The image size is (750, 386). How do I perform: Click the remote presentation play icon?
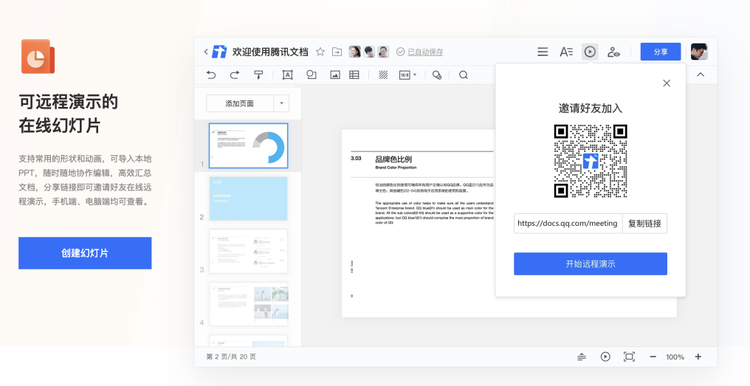590,52
